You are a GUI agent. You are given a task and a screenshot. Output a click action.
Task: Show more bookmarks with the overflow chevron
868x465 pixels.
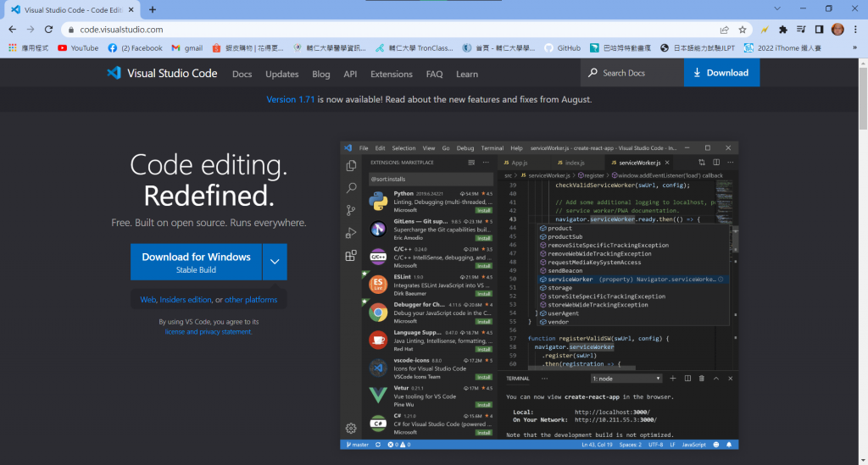[x=854, y=48]
